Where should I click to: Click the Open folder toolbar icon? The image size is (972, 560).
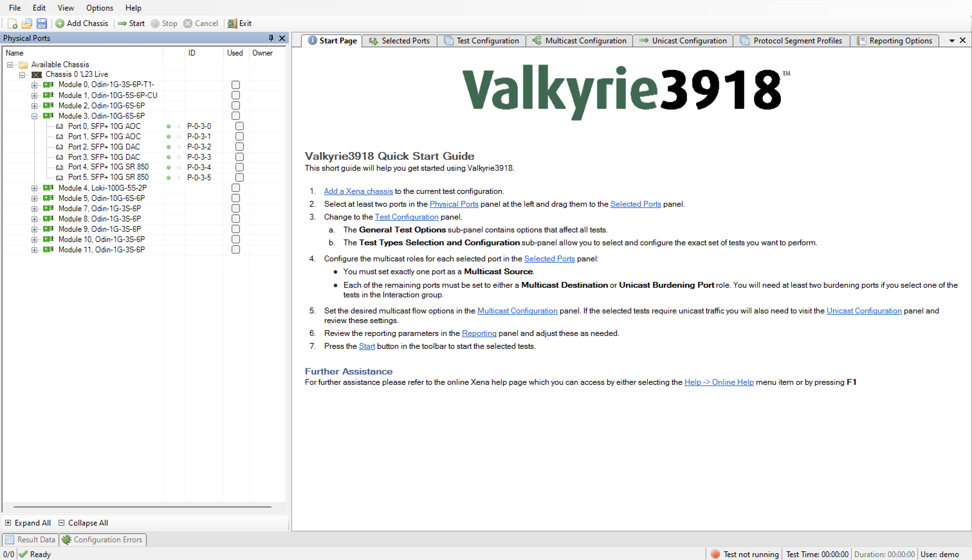27,23
